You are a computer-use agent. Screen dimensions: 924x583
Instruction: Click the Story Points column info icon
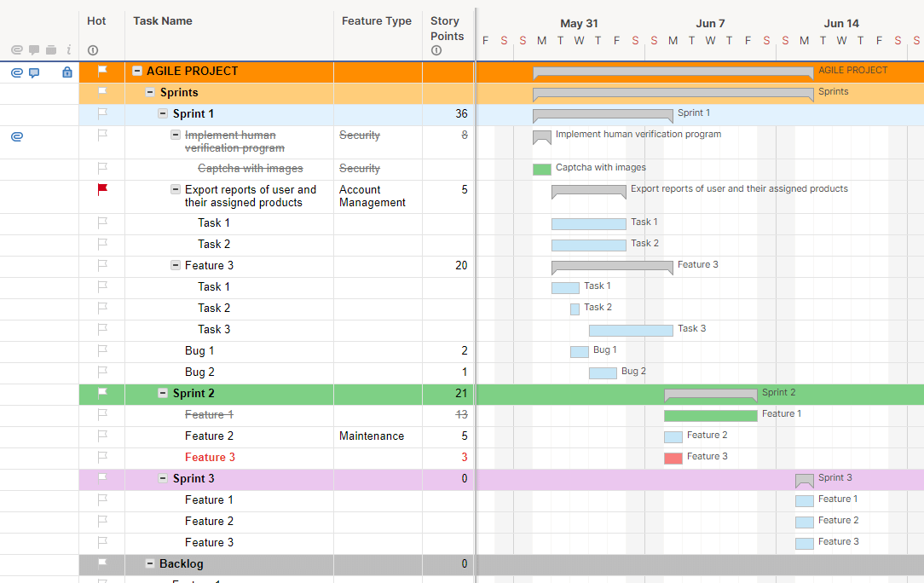436,50
